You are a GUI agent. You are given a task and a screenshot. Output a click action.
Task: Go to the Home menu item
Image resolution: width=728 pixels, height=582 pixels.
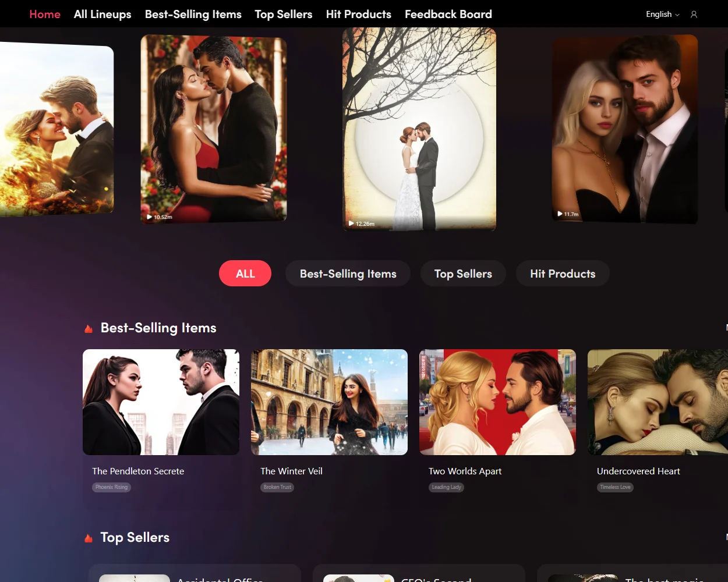tap(45, 15)
